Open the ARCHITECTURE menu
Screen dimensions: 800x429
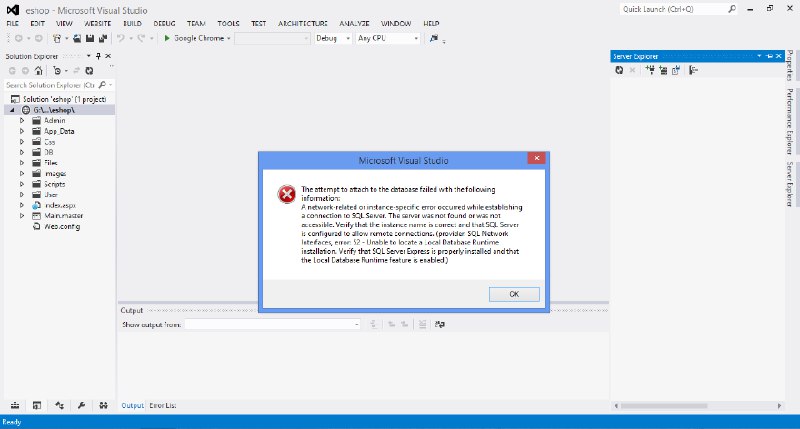(x=303, y=23)
